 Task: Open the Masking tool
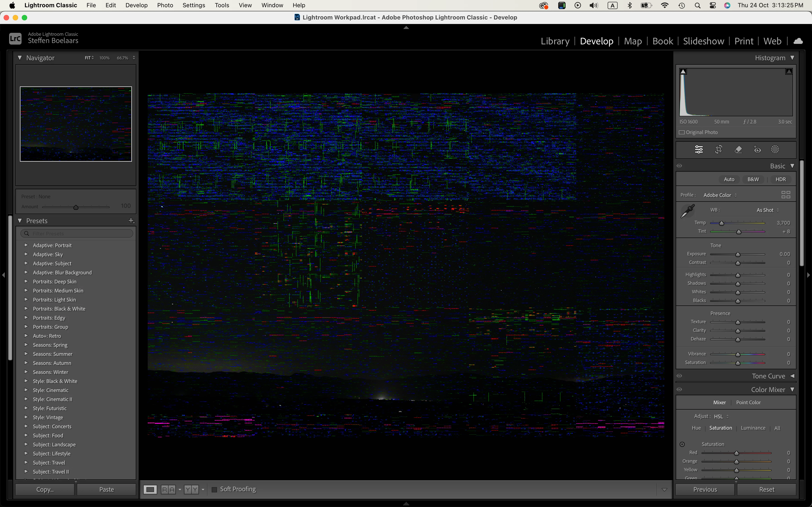click(x=775, y=150)
